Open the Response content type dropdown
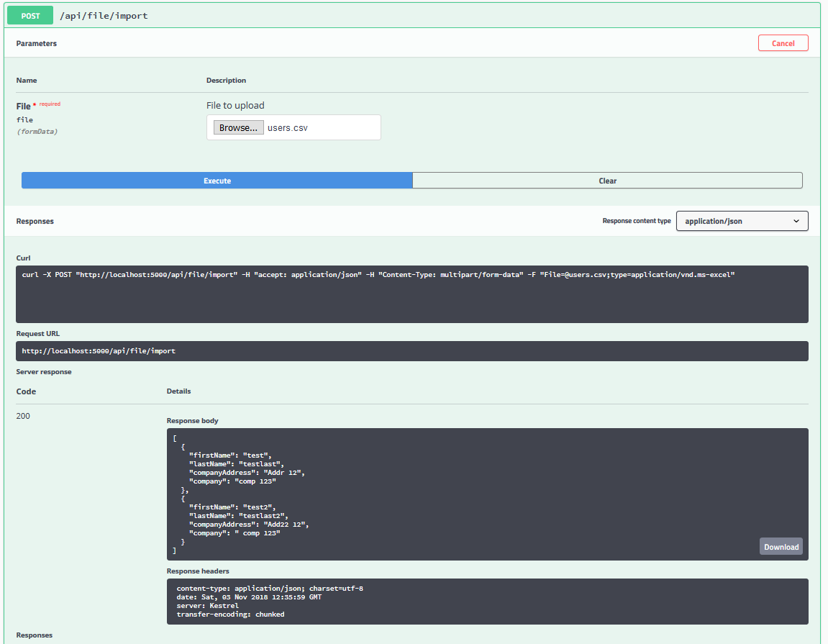Image resolution: width=828 pixels, height=644 pixels. 742,221
